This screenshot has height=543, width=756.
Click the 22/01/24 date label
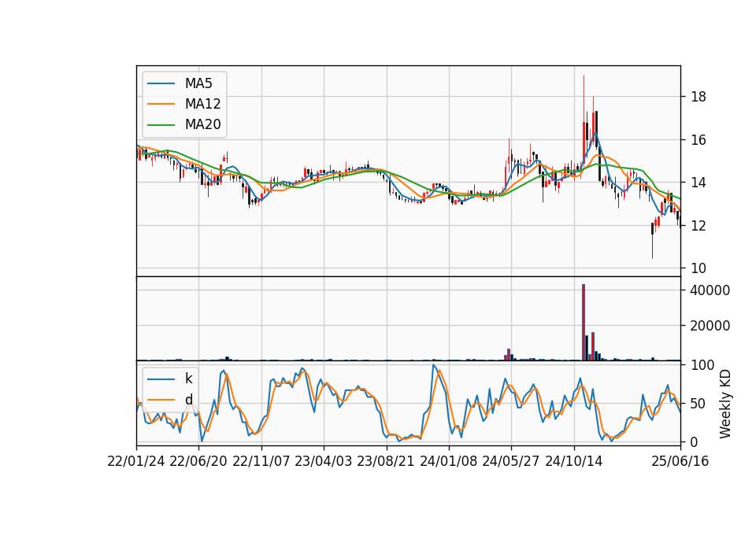(x=136, y=462)
